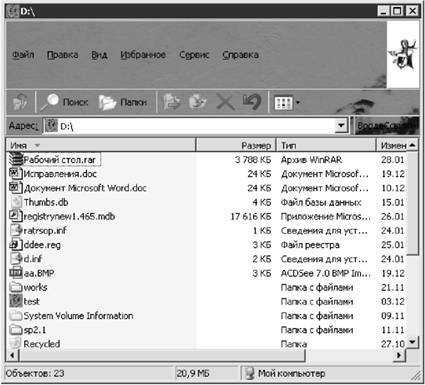Viewport: 425px width, 385px height.
Task: Click the Тип column header
Action: coord(327,145)
